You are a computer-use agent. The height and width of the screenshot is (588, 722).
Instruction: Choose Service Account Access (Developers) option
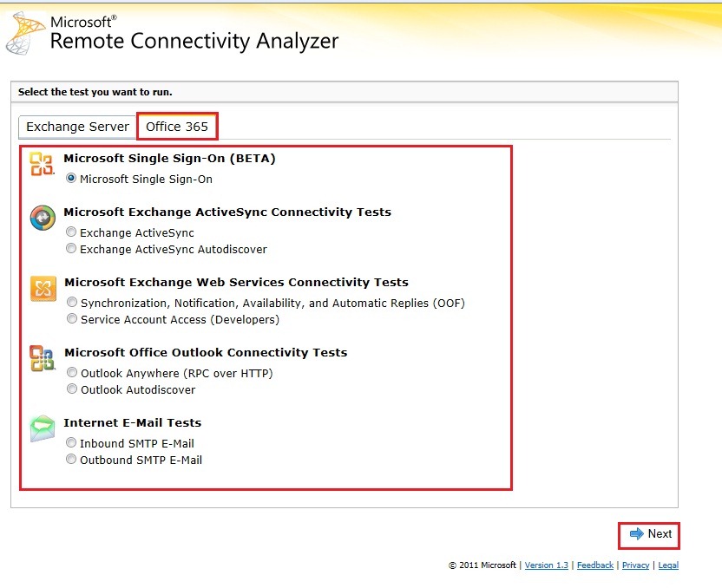tap(72, 319)
